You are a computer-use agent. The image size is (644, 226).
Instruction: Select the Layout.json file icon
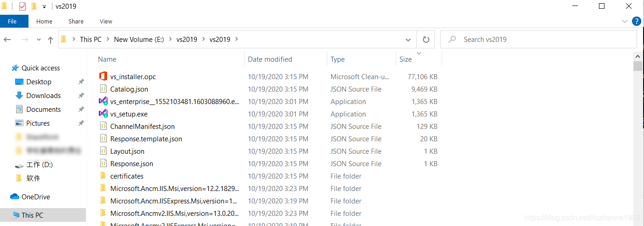[103, 151]
